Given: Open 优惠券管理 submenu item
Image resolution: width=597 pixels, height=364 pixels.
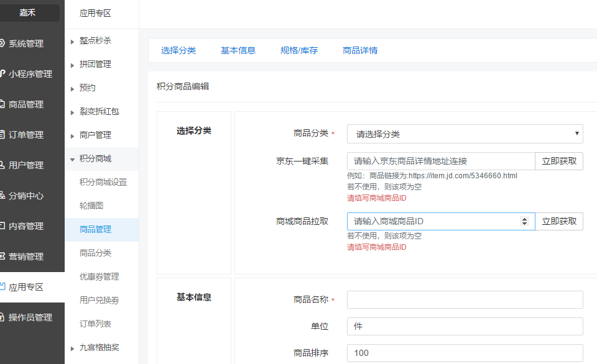Looking at the screenshot, I should tap(99, 276).
